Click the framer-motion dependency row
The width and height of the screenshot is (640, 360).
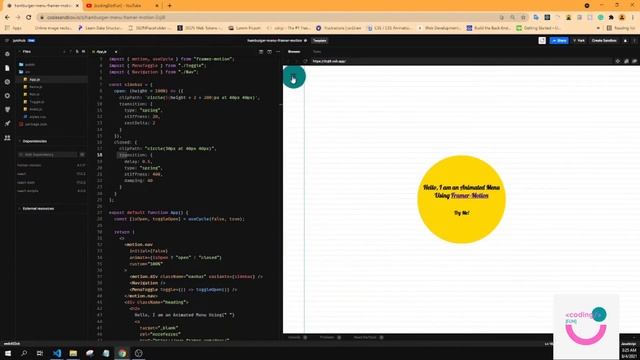point(51,165)
